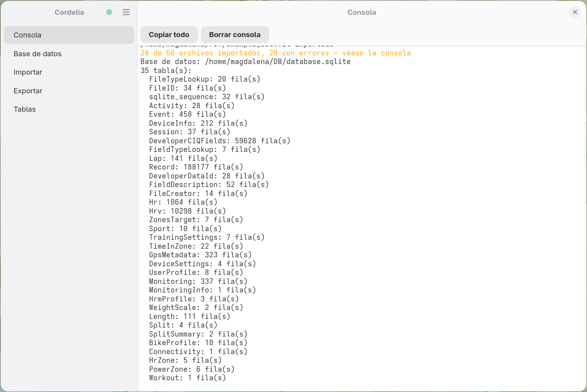
Task: Click the Monitoring: 337 fila(s) line
Action: [198, 282]
